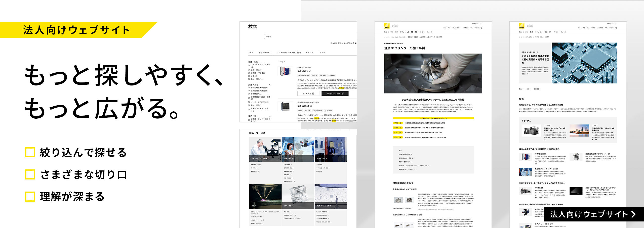Select the Global Site globe on the semiconductor electronics page
Screen dimensions: 644x228
coord(616,28)
